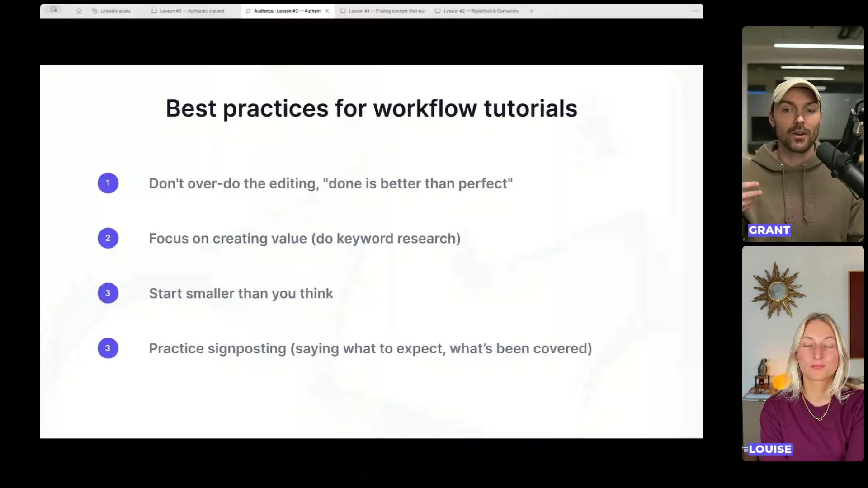This screenshot has width=868, height=488.
Task: Open the three-dots overflow menu
Action: (x=694, y=11)
